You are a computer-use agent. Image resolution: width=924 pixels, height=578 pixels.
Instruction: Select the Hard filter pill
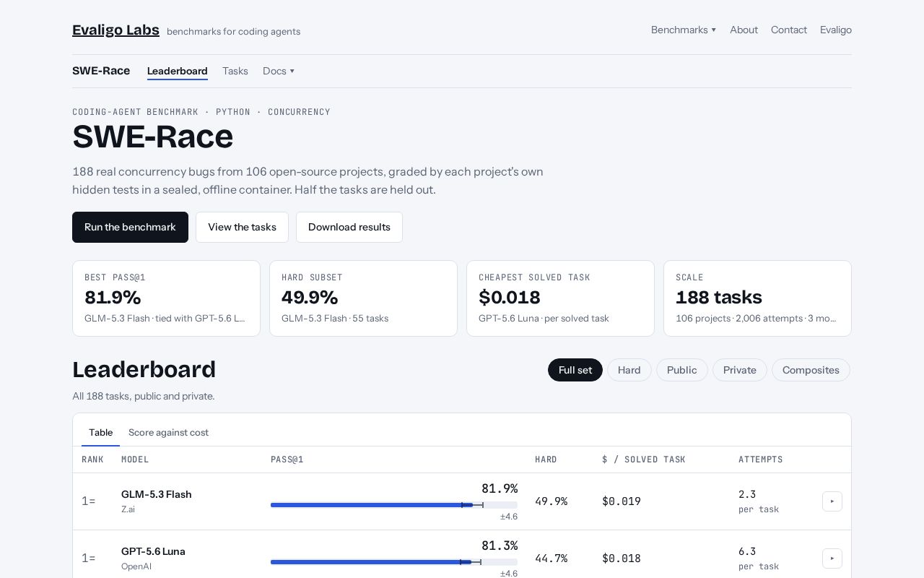[x=629, y=370]
